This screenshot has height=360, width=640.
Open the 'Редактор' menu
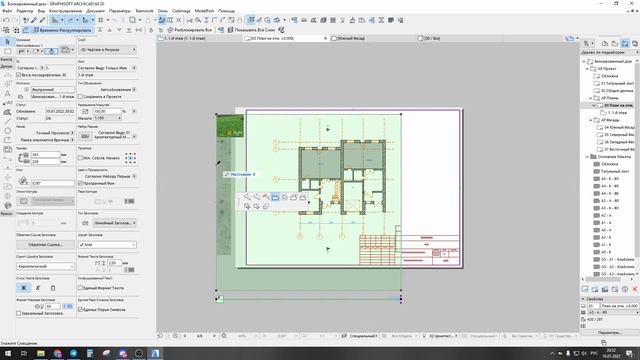pos(24,11)
